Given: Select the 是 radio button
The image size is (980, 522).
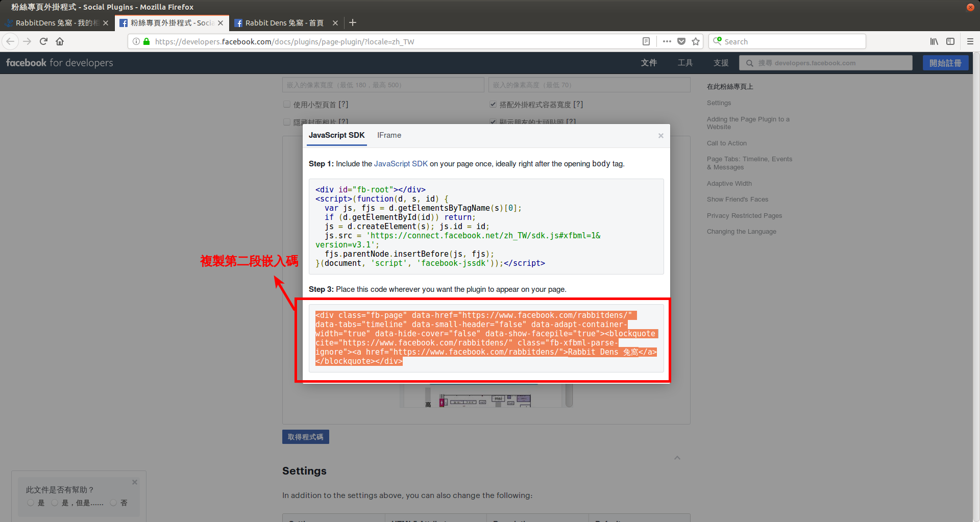Looking at the screenshot, I should 31,503.
